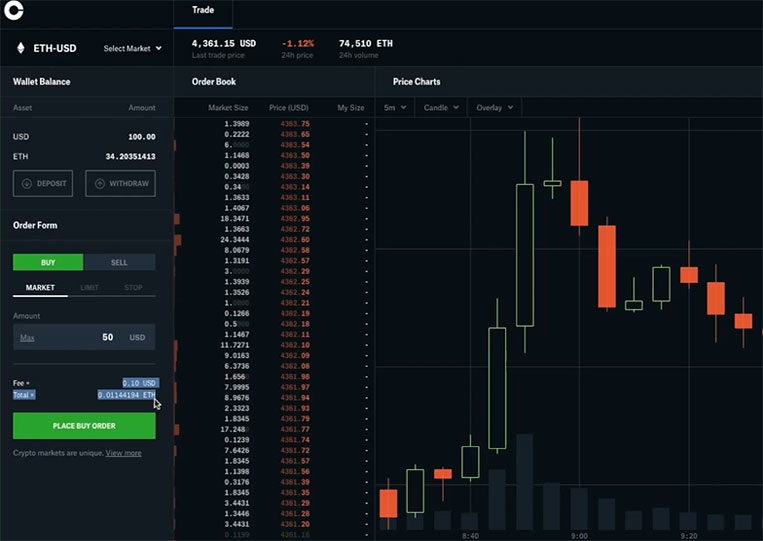This screenshot has width=763, height=541.
Task: Click order book price 4361.20
Action: [x=295, y=524]
